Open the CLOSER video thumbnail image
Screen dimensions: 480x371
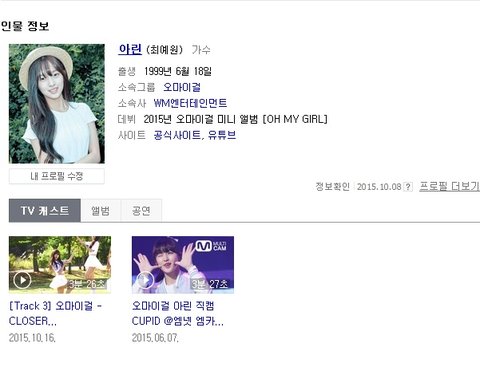point(60,265)
